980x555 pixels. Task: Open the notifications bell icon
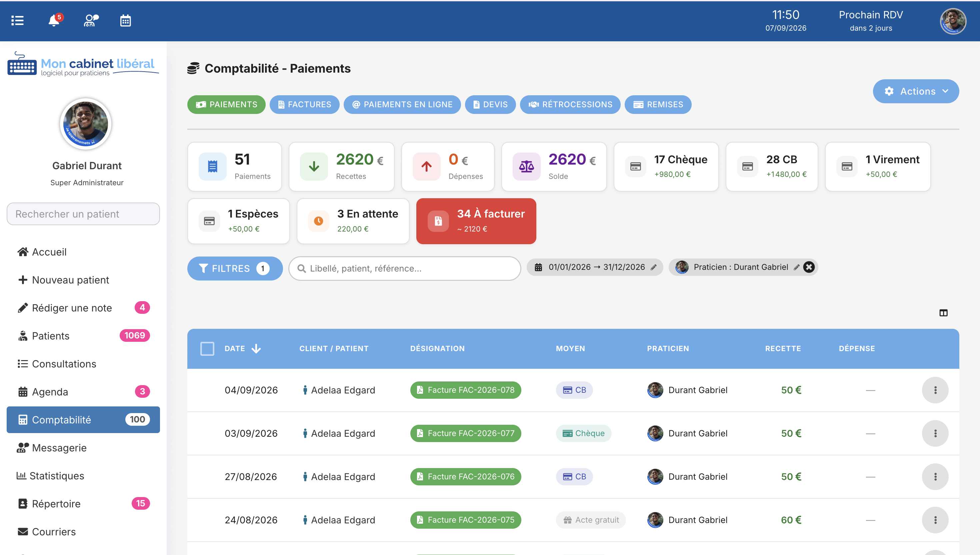(x=54, y=21)
